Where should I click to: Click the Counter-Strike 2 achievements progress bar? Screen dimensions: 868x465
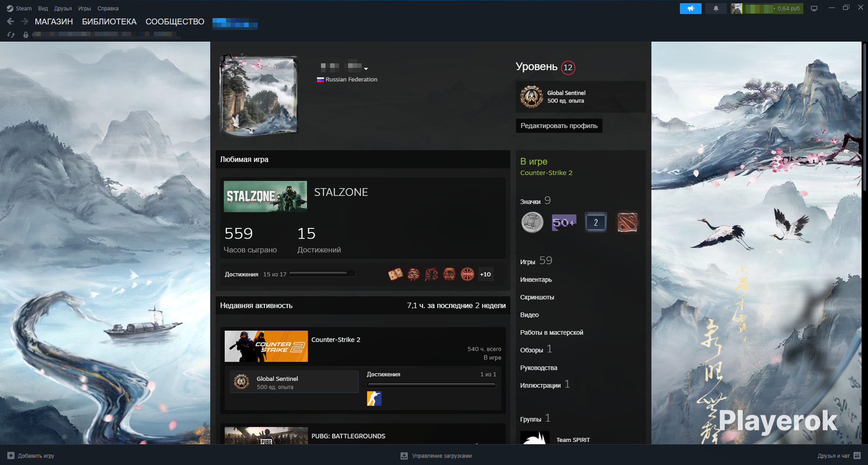432,385
